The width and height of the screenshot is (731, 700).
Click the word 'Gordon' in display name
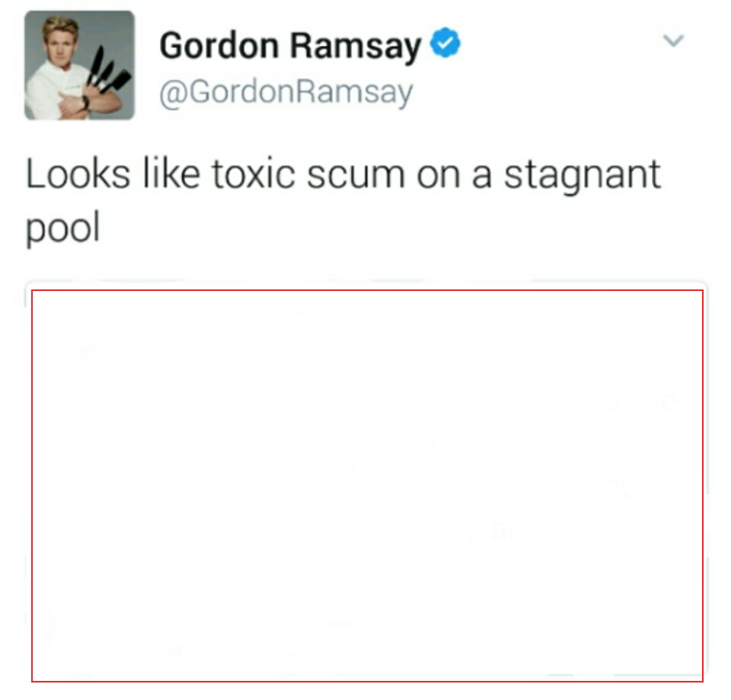(x=219, y=46)
